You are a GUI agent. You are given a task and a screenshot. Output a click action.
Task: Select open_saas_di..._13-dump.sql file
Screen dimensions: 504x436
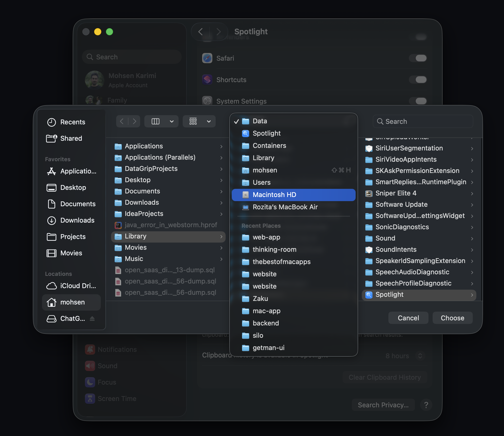[168, 270]
